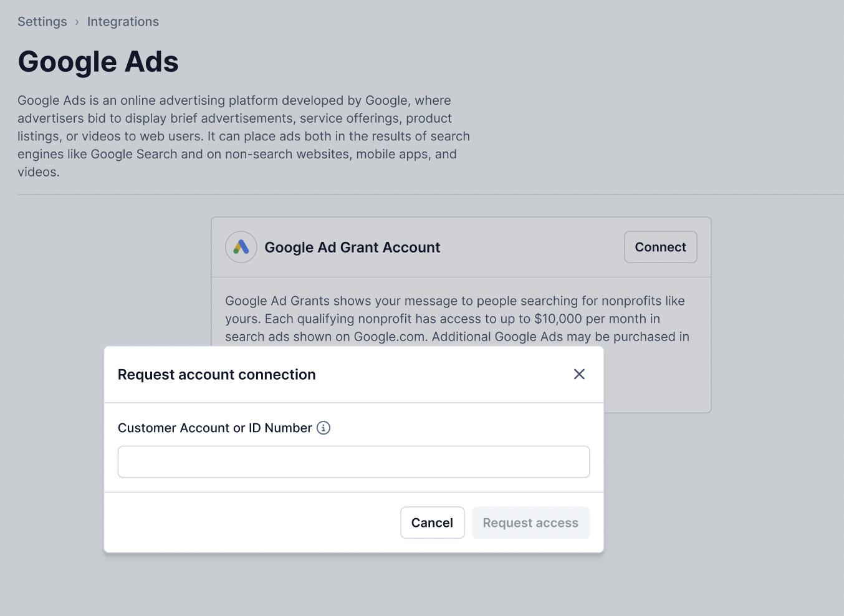This screenshot has width=844, height=616.
Task: Click the Google Ads page title
Action: point(98,62)
